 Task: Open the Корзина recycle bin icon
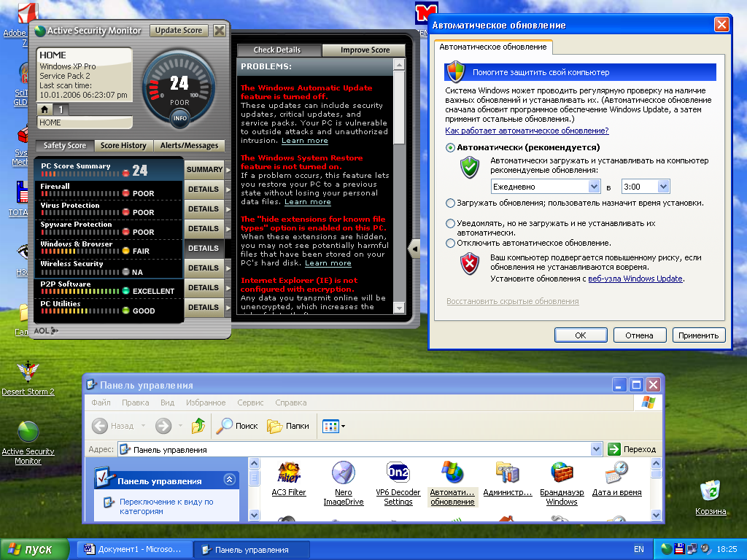pos(711,497)
